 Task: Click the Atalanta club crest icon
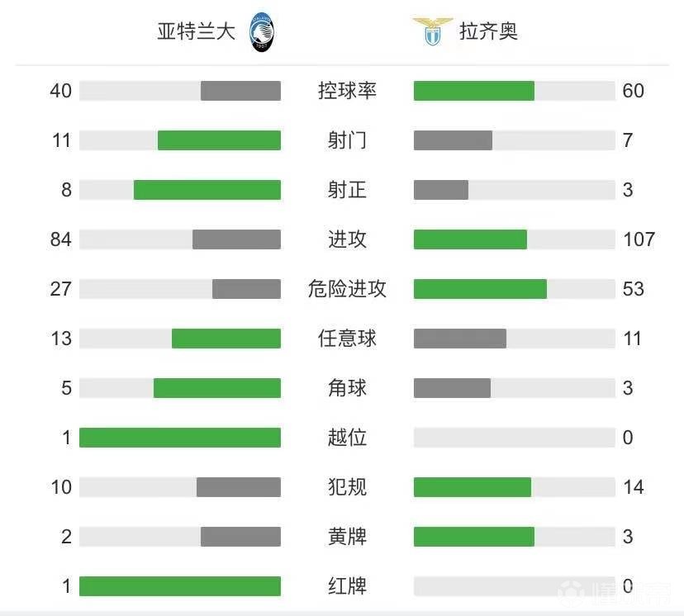[262, 32]
